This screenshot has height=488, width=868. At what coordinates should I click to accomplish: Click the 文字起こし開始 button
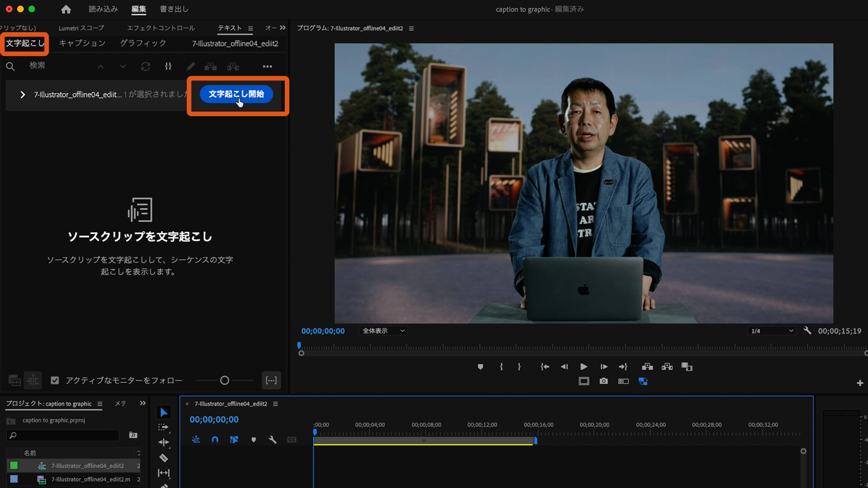pos(236,94)
